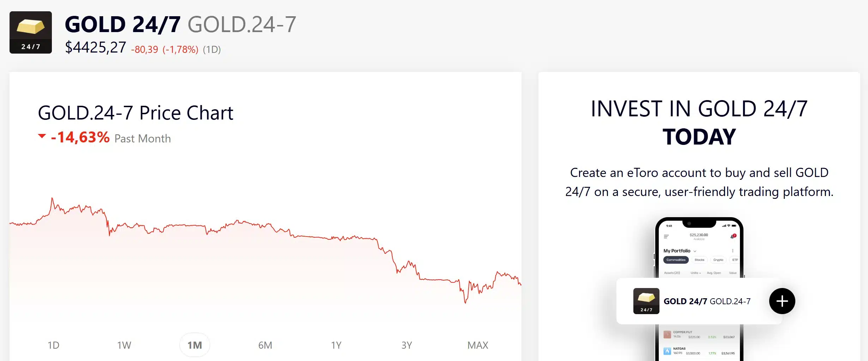Toggle the ETF category filter
This screenshot has height=361, width=868.
click(x=735, y=259)
